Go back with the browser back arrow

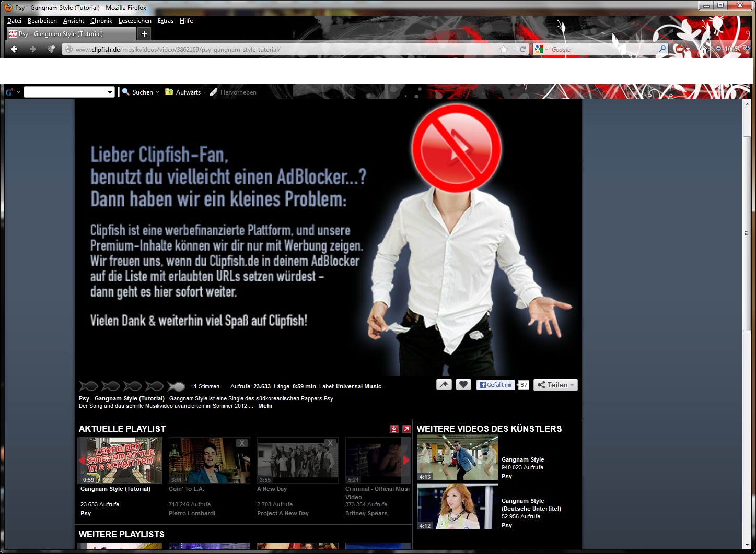click(x=15, y=49)
